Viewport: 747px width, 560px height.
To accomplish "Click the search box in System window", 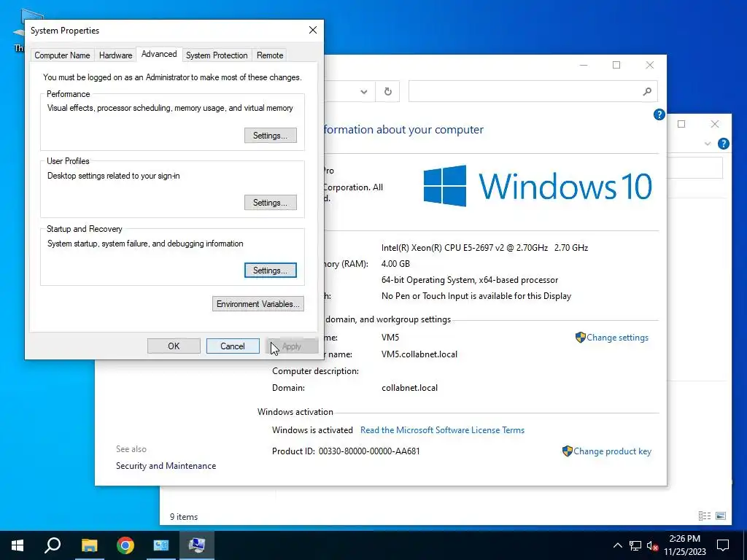I will pyautogui.click(x=533, y=91).
